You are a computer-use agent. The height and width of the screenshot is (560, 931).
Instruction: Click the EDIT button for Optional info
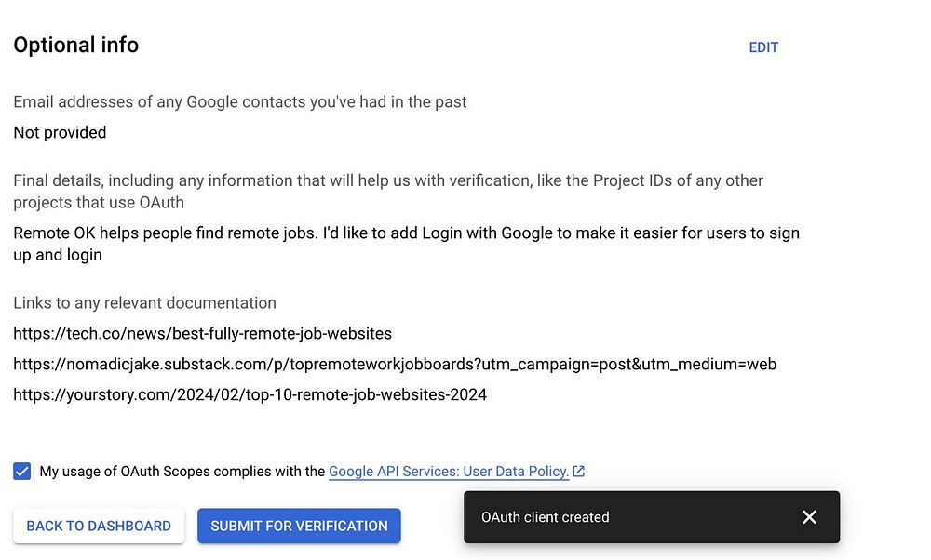coord(763,47)
